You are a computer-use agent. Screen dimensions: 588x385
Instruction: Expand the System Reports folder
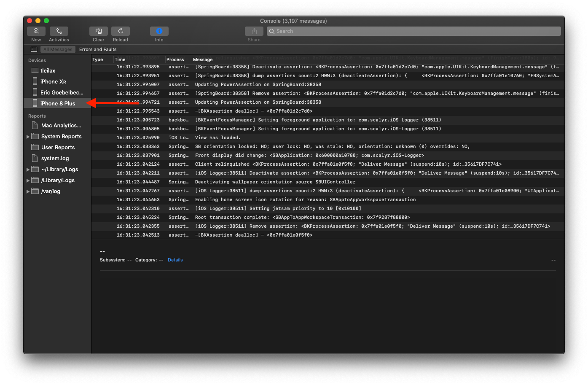click(x=28, y=137)
